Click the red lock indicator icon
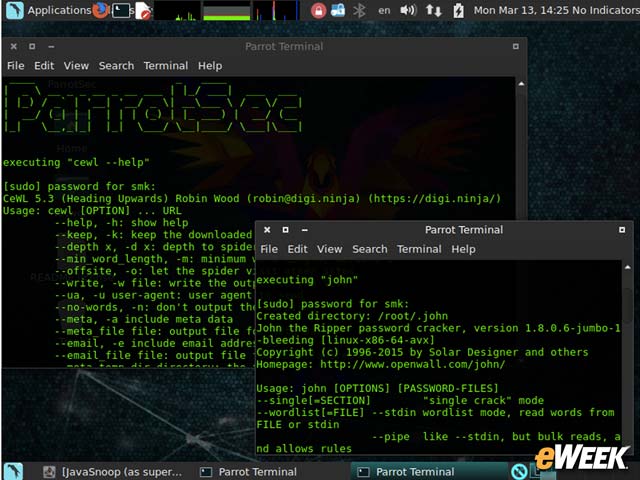Screen dimensions: 640x480 [x=318, y=10]
